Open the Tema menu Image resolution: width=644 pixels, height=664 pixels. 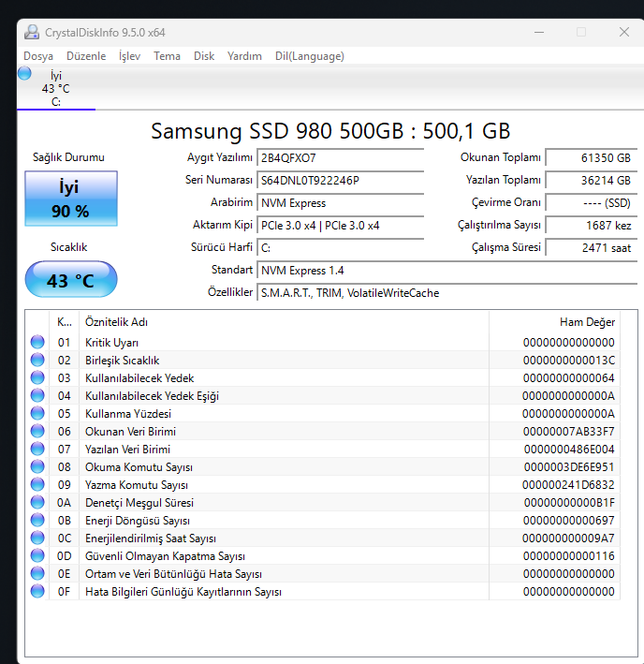[x=167, y=56]
